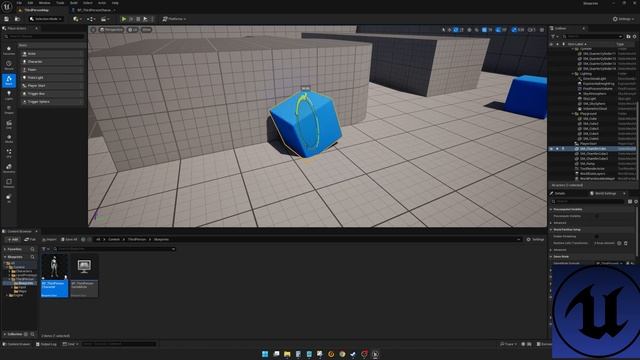Toggle scale snapping in viewport toolbar

pos(514,30)
